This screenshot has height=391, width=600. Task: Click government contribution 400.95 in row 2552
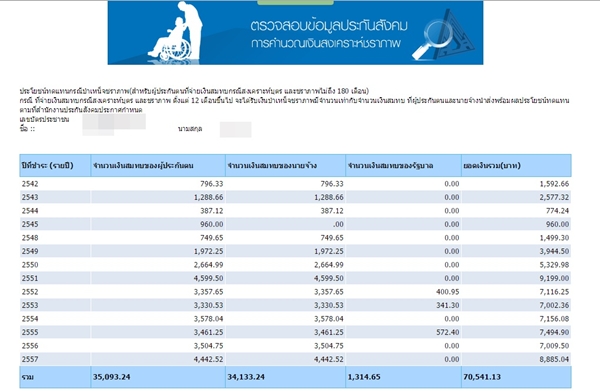(x=447, y=292)
